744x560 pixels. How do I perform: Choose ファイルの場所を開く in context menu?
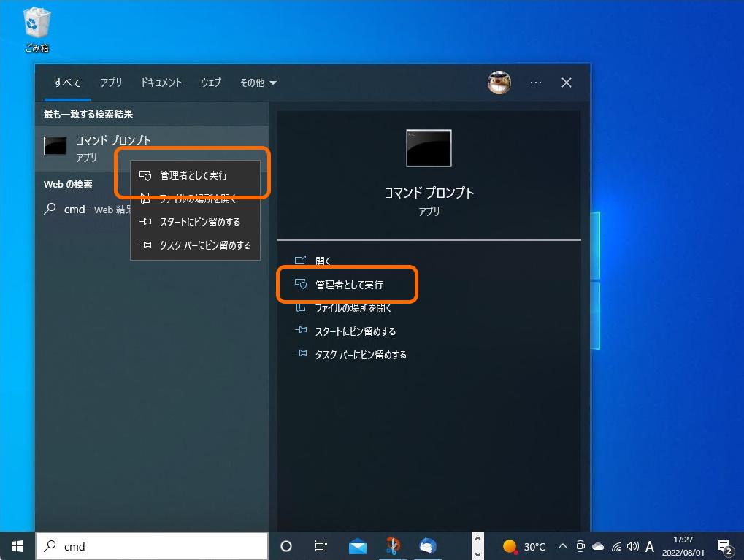[196, 199]
